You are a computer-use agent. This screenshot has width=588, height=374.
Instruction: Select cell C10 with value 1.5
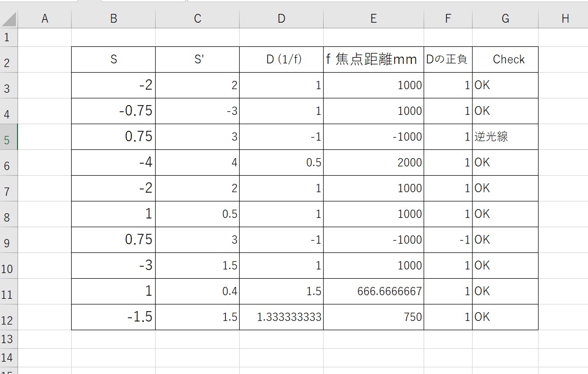click(197, 266)
